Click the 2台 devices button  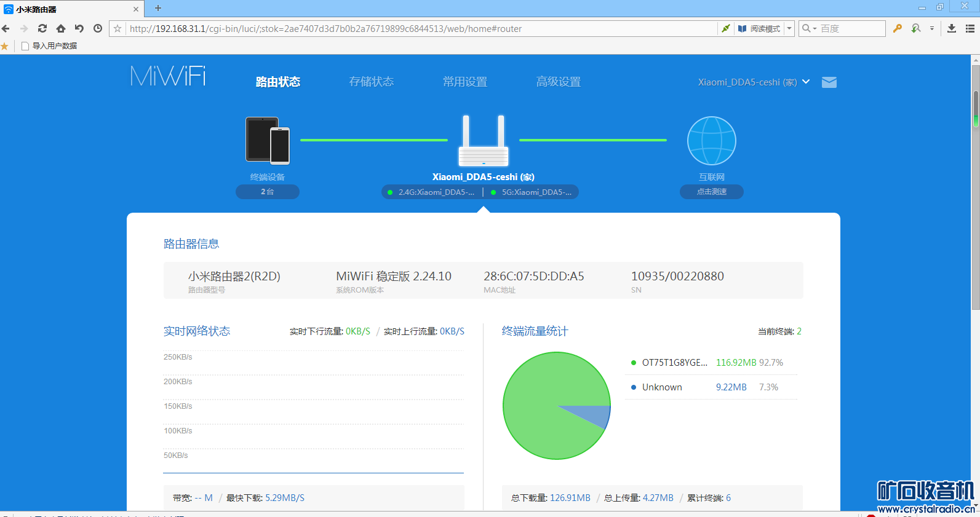click(268, 192)
